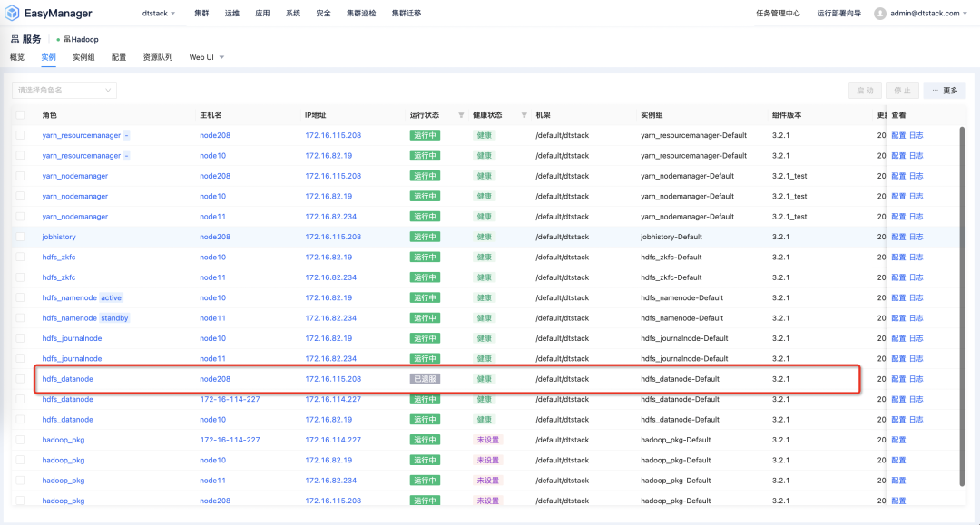Click the 服务 breadcrumb hierarchy icon

pos(15,40)
